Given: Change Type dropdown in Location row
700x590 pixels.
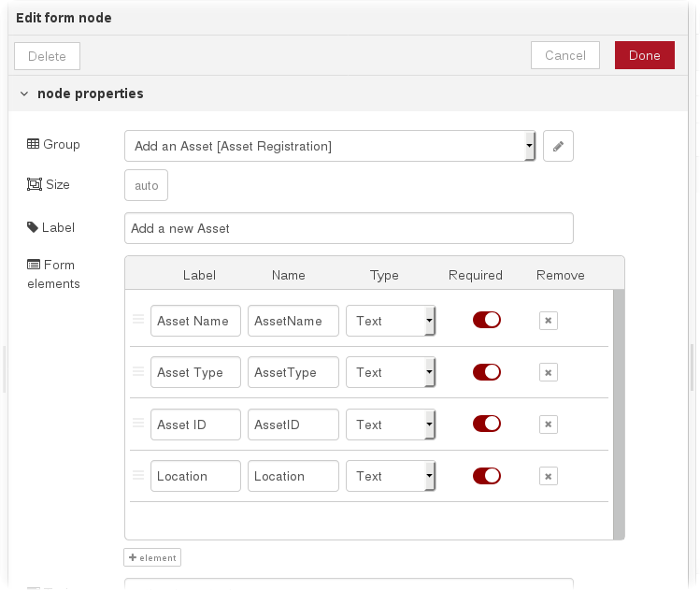Looking at the screenshot, I should click(390, 476).
